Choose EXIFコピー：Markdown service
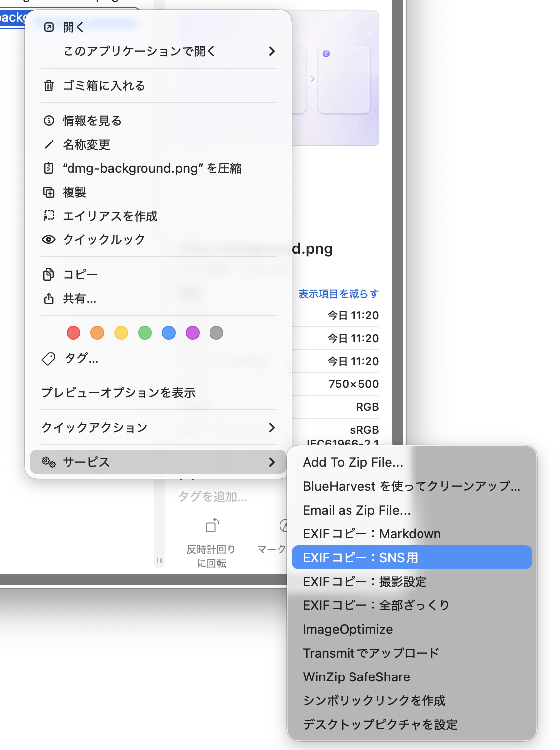This screenshot has width=560, height=750. (x=412, y=534)
